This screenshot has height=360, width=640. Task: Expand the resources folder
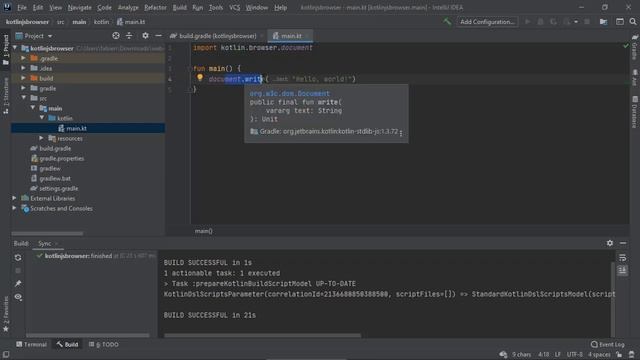point(41,138)
